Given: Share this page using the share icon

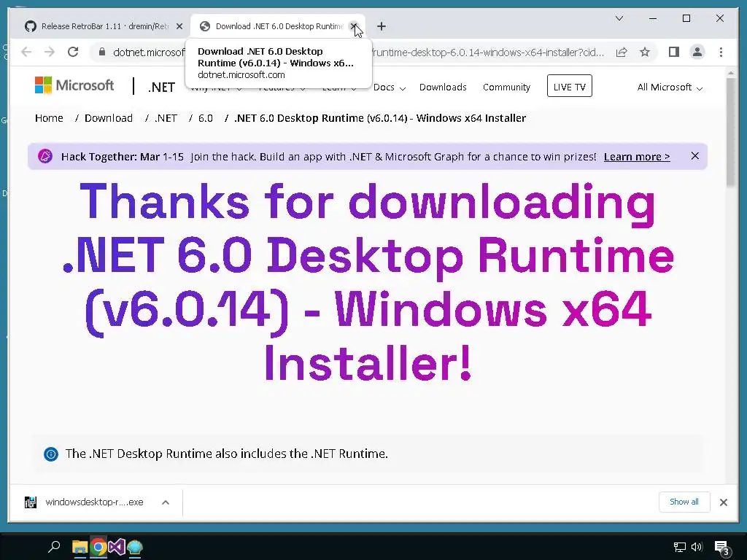Looking at the screenshot, I should tap(622, 52).
